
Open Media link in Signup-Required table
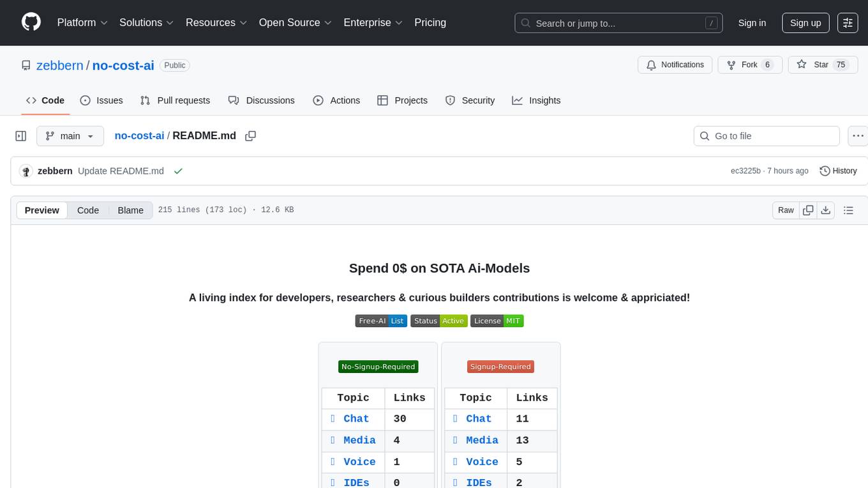point(482,441)
